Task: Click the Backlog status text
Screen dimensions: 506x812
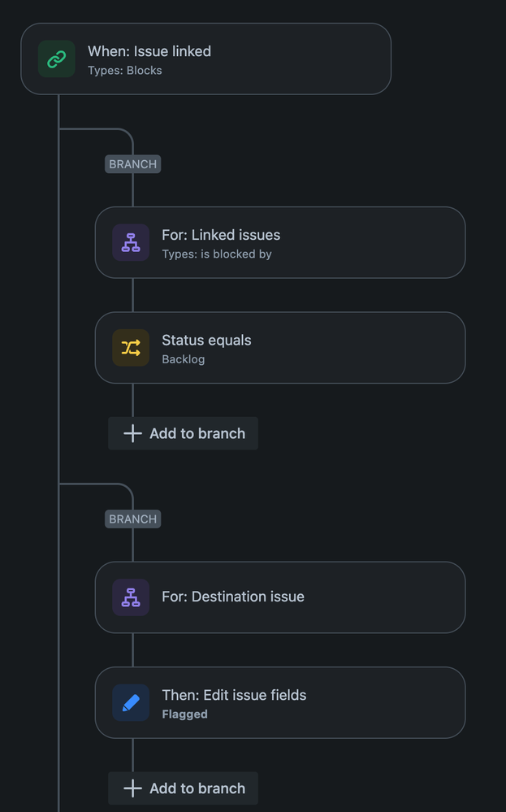Action: (184, 359)
